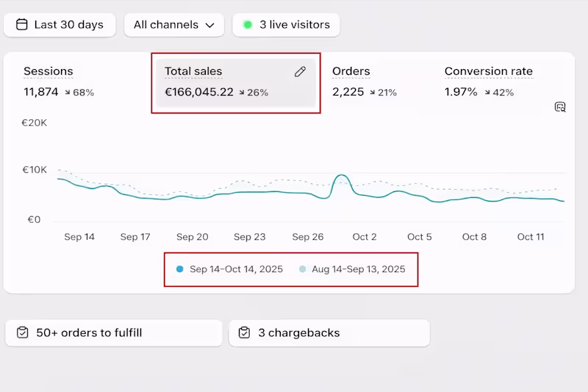Open the Last 30 days date picker
This screenshot has height=392, width=588.
pos(60,25)
